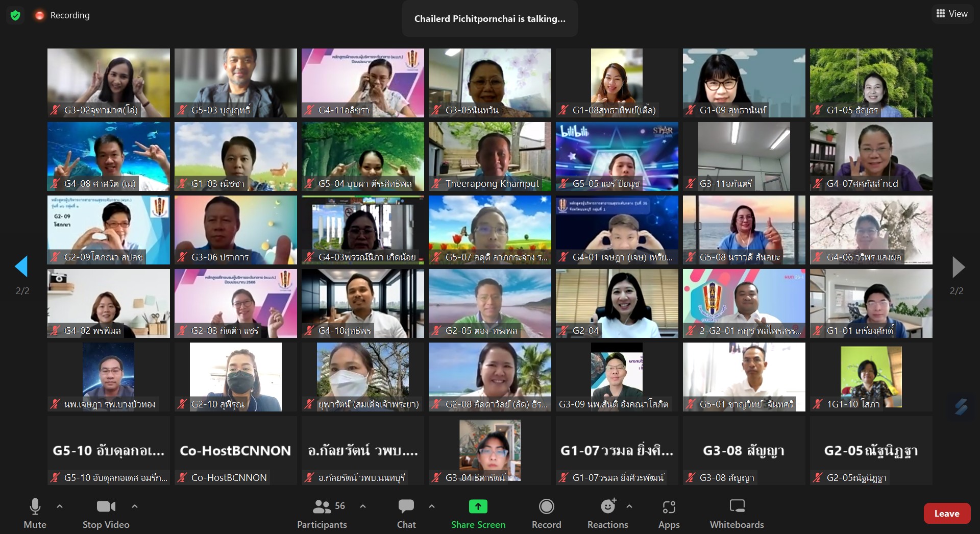The width and height of the screenshot is (980, 534).
Task: Go to next gallery page with right arrow
Action: click(x=958, y=266)
